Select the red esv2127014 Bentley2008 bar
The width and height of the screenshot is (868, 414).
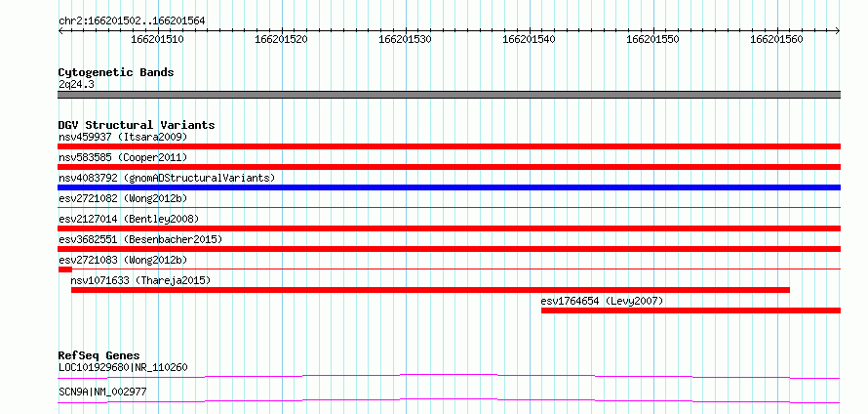(449, 228)
